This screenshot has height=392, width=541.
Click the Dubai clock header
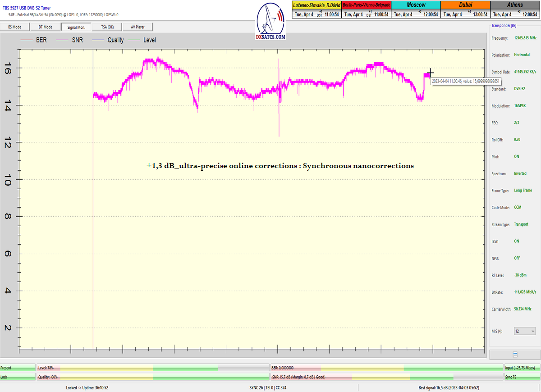pos(465,5)
